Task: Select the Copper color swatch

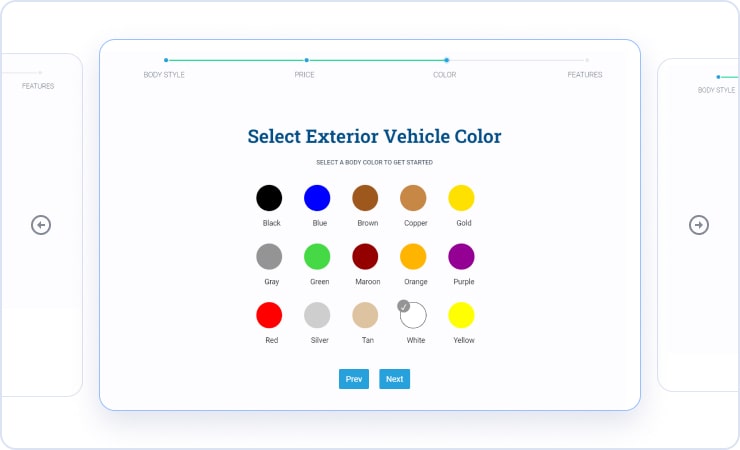Action: (x=413, y=198)
